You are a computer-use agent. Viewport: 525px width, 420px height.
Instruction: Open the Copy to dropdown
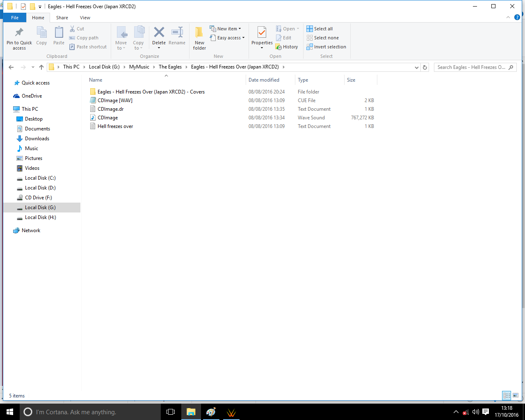[x=139, y=38]
